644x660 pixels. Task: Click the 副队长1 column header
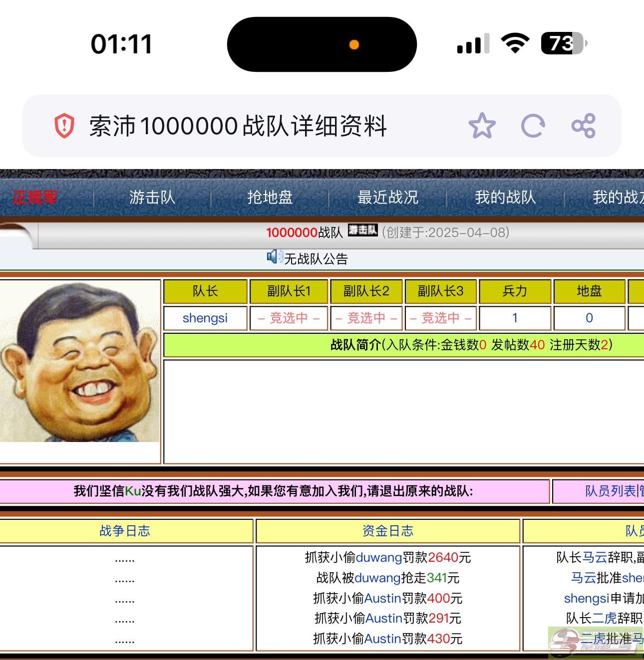pos(289,291)
